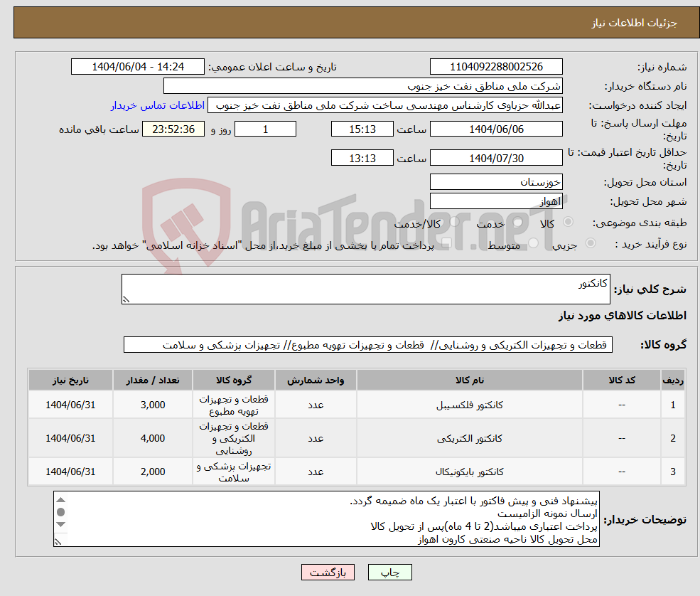Image resolution: width=700 pixels, height=596 pixels.
Task: Click the buyer organization name field
Action: [362, 86]
